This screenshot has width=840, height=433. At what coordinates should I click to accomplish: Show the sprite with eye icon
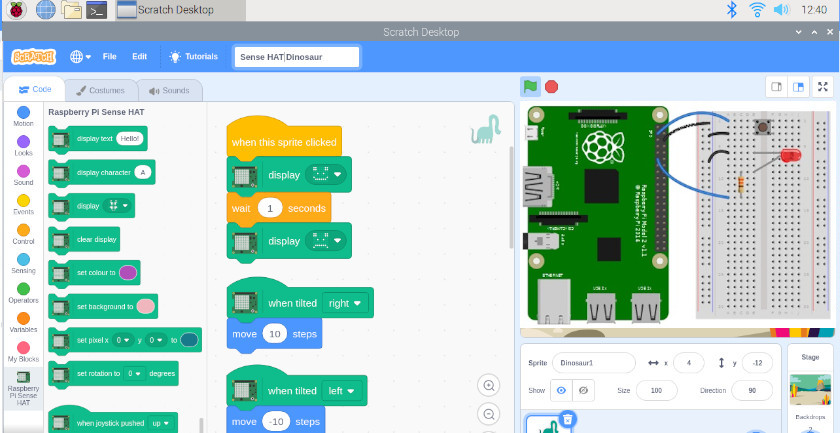(x=561, y=391)
